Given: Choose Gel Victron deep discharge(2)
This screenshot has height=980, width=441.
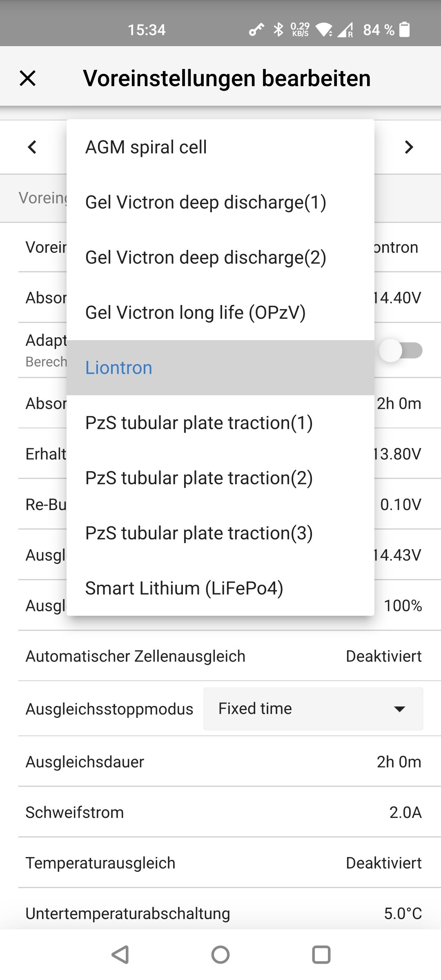Looking at the screenshot, I should [220, 257].
